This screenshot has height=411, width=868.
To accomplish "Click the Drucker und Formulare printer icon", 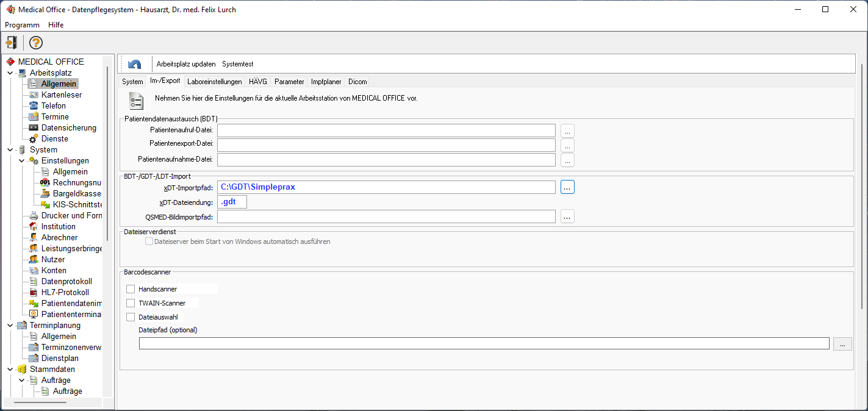I will point(34,215).
